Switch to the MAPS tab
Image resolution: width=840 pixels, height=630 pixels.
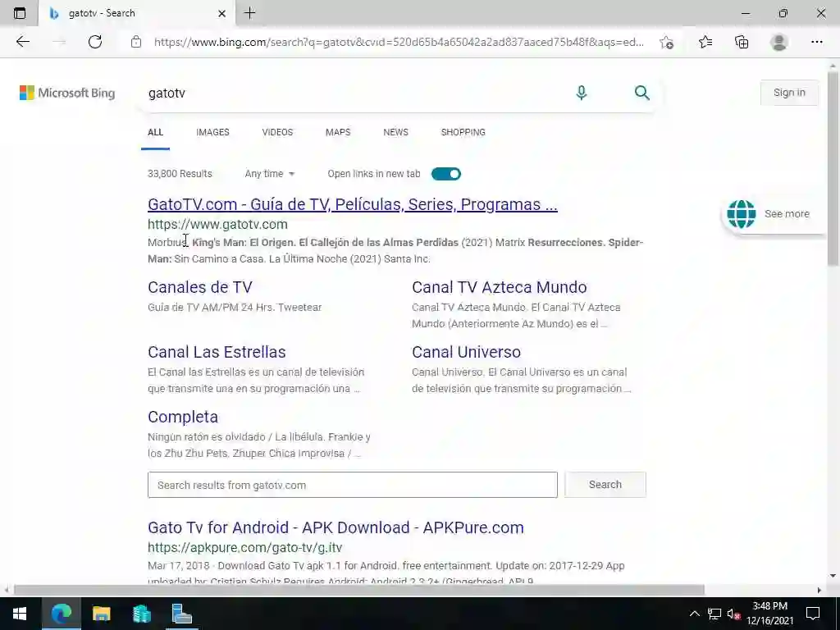point(338,132)
